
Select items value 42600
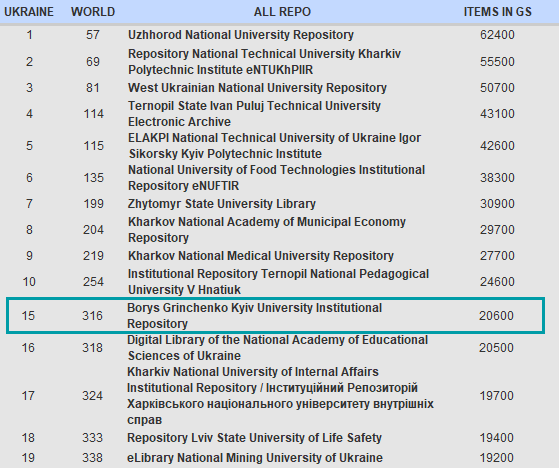[497, 146]
